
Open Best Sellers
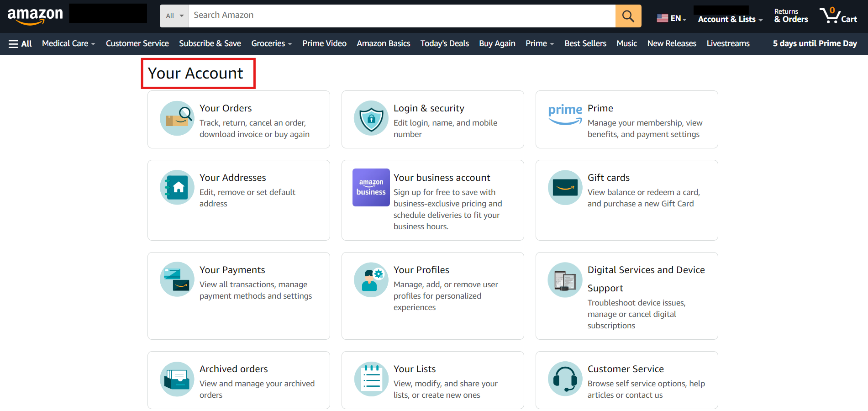tap(585, 43)
